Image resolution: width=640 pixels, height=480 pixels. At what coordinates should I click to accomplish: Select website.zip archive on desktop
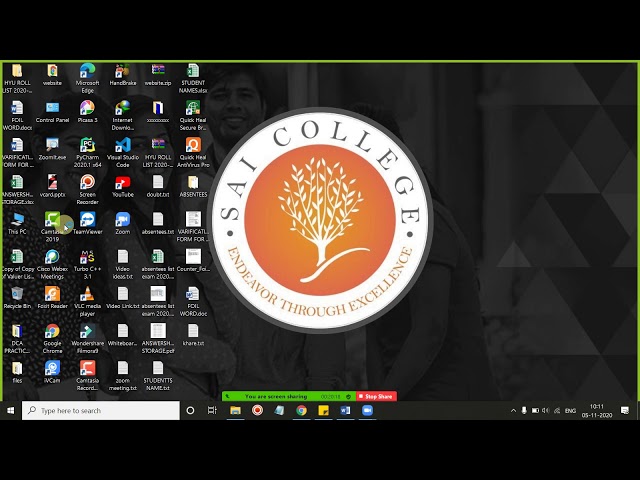pyautogui.click(x=158, y=75)
